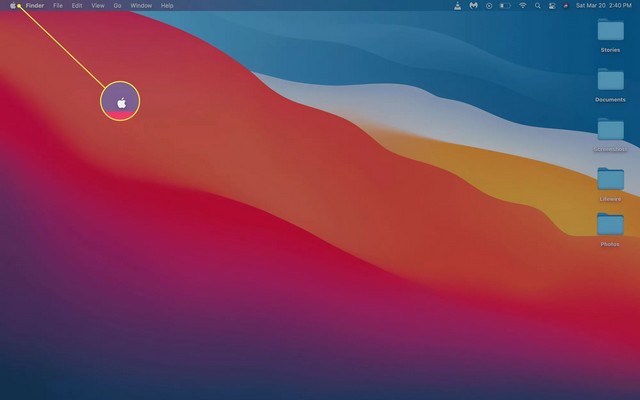Click the circular screen recording status icon
The width and height of the screenshot is (640, 400).
488,5
